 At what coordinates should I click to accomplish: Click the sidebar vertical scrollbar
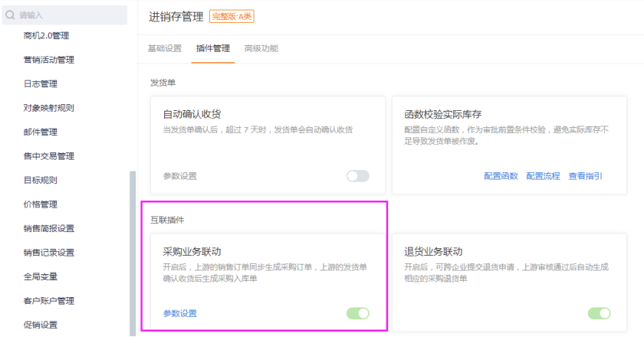(x=132, y=253)
